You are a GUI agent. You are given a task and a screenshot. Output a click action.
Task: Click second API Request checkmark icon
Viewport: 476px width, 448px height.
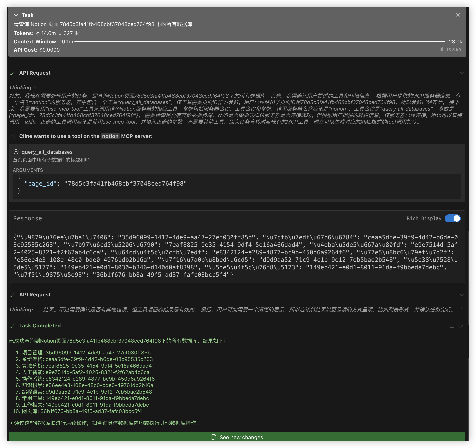point(12,295)
